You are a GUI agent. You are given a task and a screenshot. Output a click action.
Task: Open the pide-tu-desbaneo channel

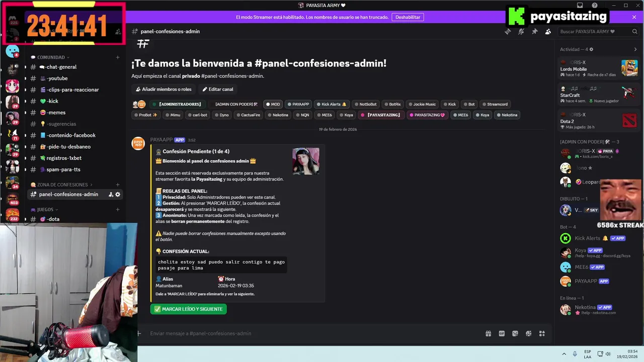75,147
